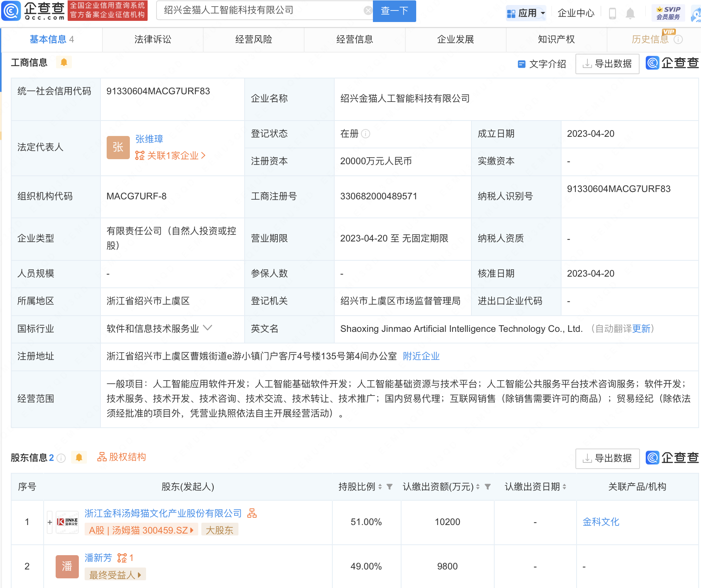Switch to 经营风险 tab

pyautogui.click(x=254, y=39)
